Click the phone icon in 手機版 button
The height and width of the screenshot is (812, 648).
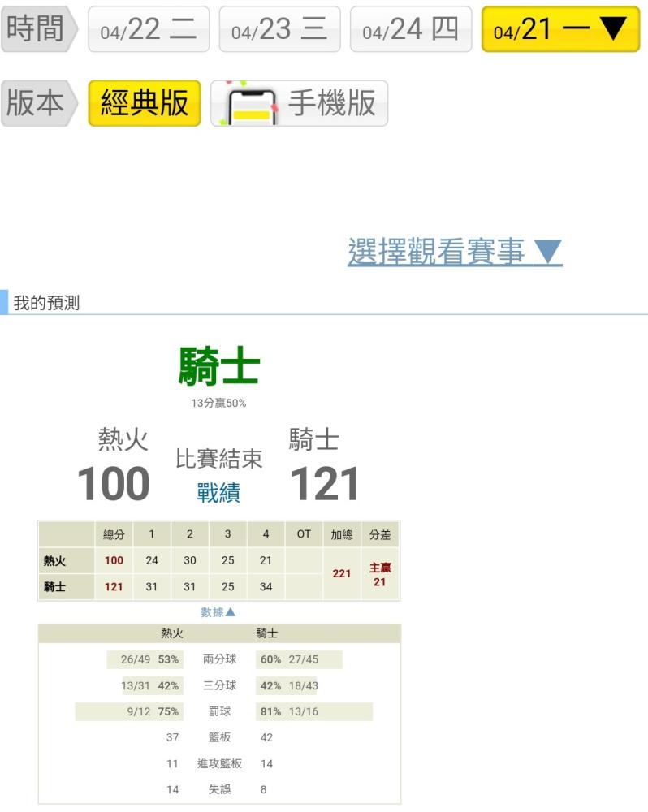tap(251, 105)
